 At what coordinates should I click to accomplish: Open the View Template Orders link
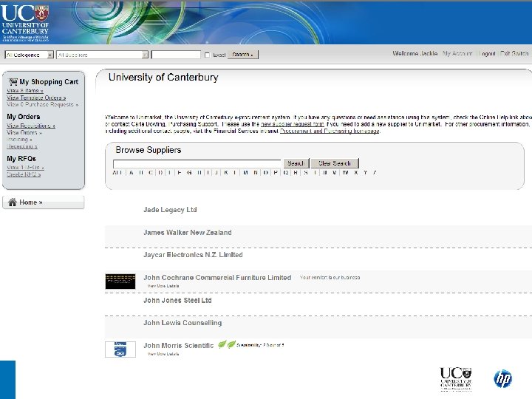click(36, 98)
